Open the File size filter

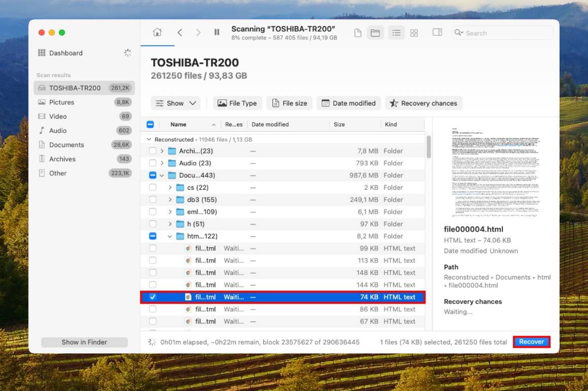point(289,103)
